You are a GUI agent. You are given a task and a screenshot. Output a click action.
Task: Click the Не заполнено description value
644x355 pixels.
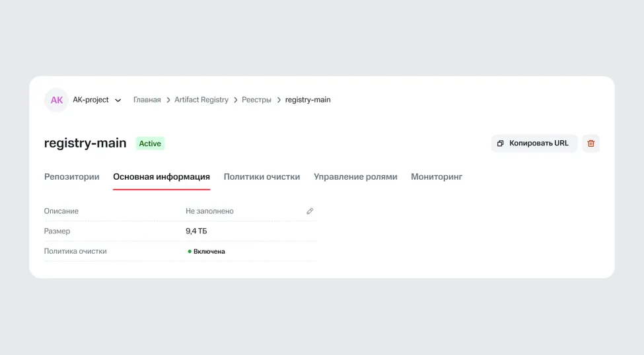click(209, 212)
